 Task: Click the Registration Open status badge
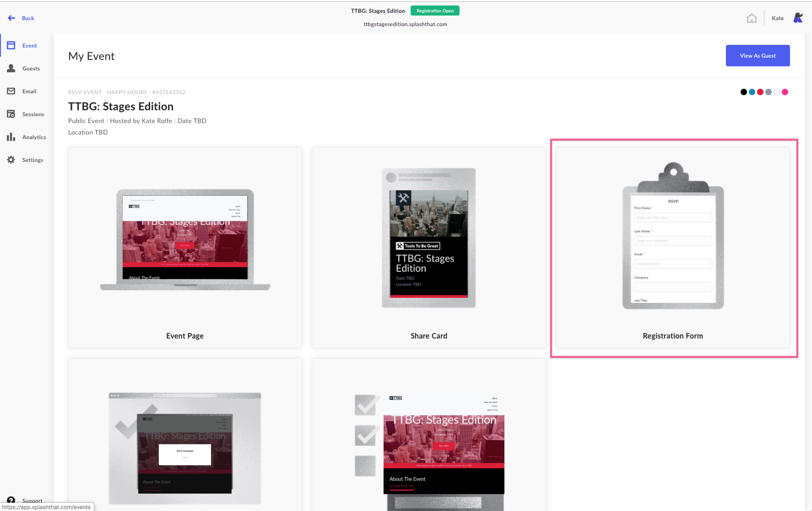(435, 11)
